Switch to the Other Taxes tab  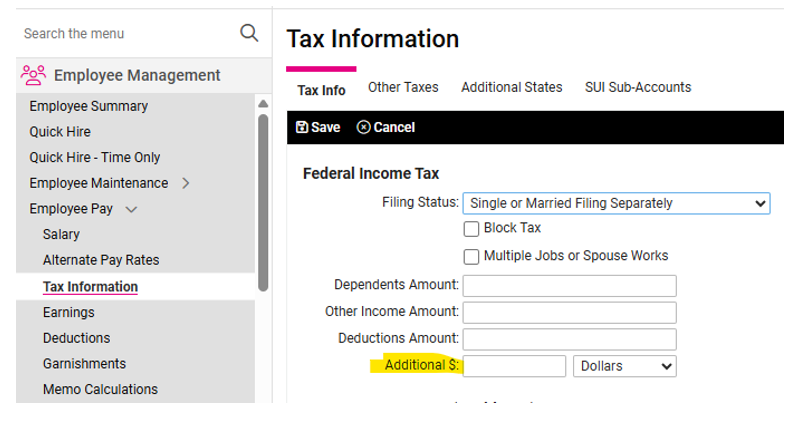(x=403, y=88)
